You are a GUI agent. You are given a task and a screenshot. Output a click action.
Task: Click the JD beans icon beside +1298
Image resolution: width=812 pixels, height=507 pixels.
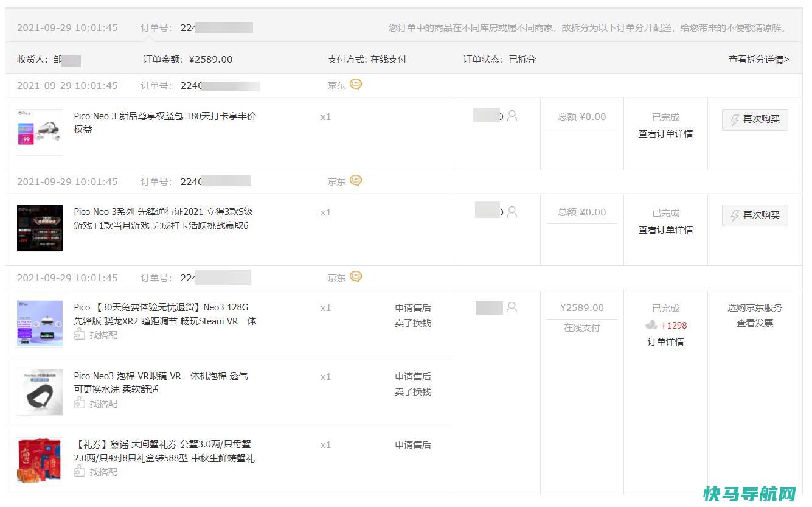coord(651,325)
